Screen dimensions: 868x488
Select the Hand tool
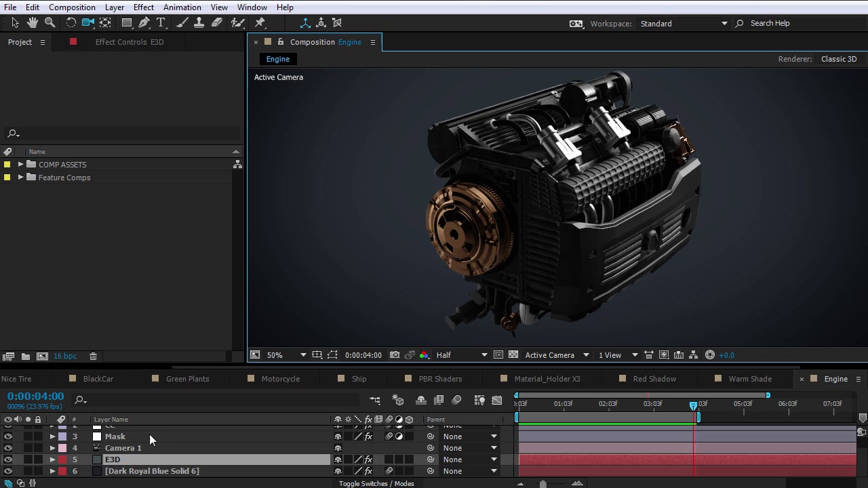coord(32,22)
